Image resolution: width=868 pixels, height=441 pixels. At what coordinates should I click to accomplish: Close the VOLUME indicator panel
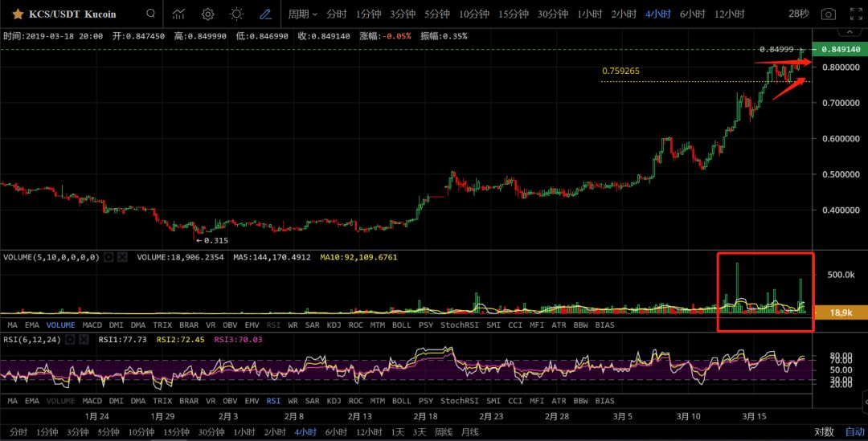[x=122, y=257]
